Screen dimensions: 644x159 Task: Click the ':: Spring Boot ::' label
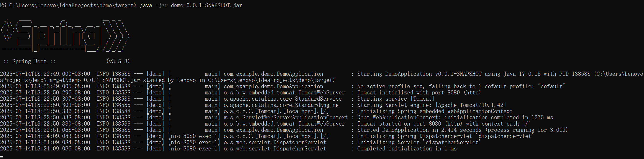point(29,61)
